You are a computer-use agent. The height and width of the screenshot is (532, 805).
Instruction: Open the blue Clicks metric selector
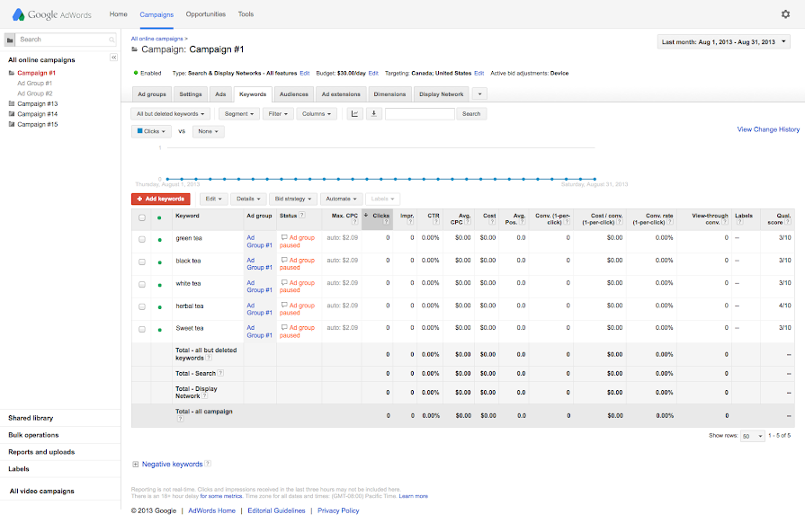pos(152,131)
